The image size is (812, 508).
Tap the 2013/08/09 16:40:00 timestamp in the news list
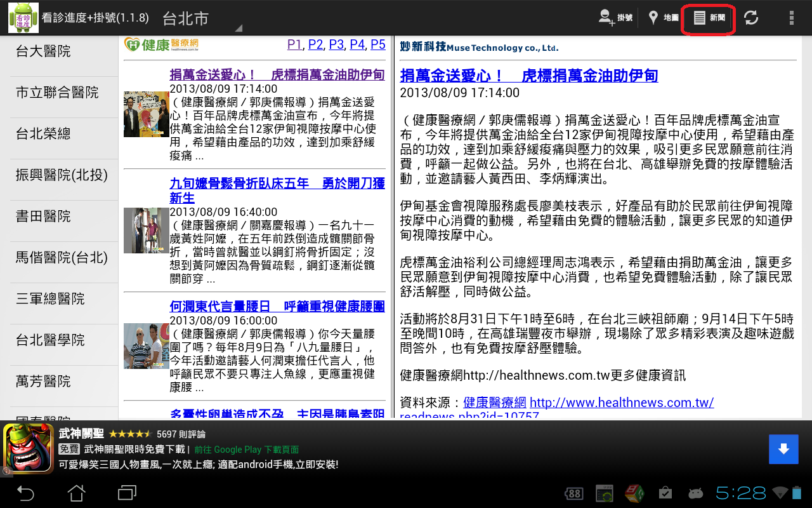[x=223, y=212]
